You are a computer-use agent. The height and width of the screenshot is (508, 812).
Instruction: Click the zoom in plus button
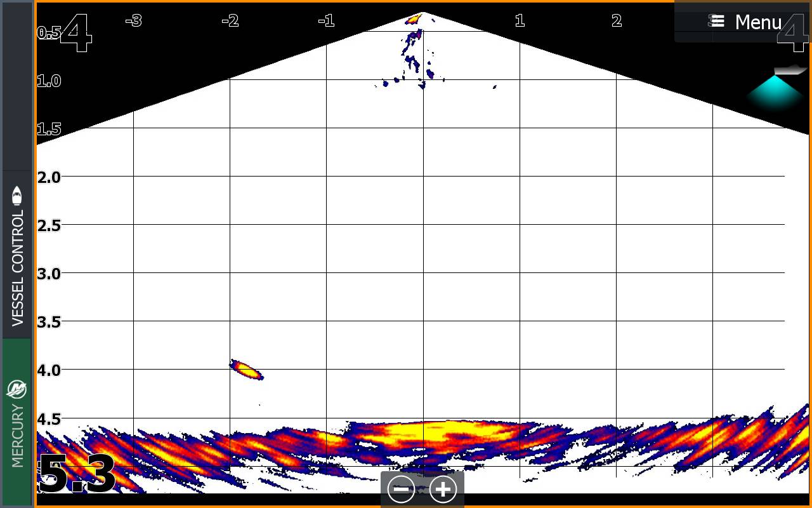[x=443, y=490]
